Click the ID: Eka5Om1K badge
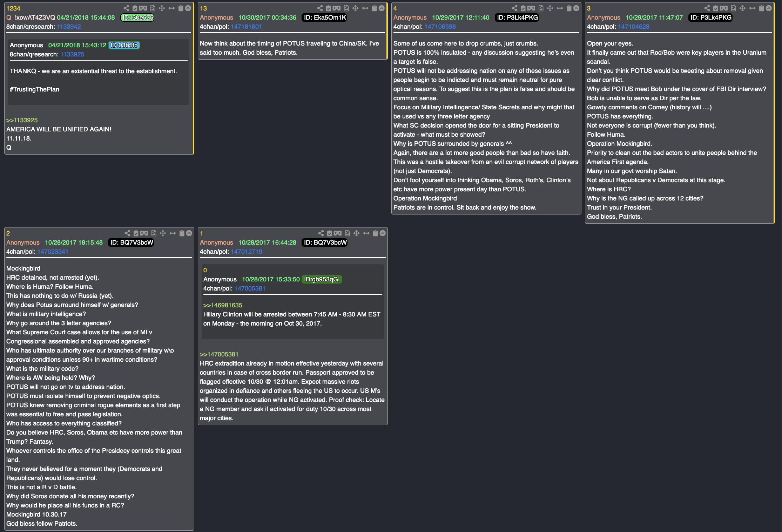Screen dimensions: 782x532 click(324, 18)
